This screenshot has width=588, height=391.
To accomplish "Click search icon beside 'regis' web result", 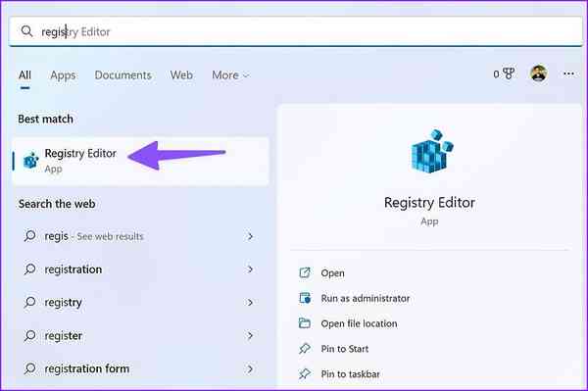I will pyautogui.click(x=29, y=236).
